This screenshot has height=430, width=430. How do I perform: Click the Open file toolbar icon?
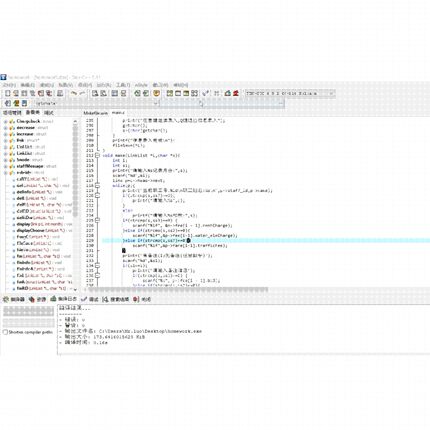coord(16,93)
